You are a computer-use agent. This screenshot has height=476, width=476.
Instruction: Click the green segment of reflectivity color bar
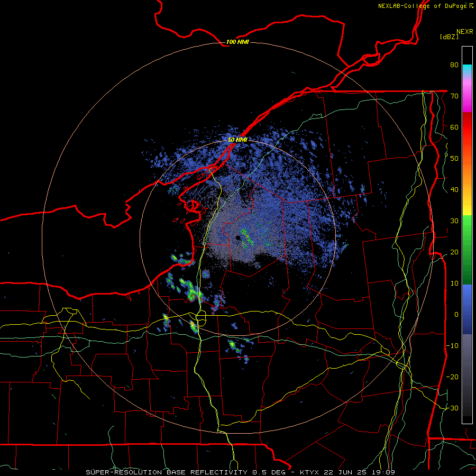[467, 250]
